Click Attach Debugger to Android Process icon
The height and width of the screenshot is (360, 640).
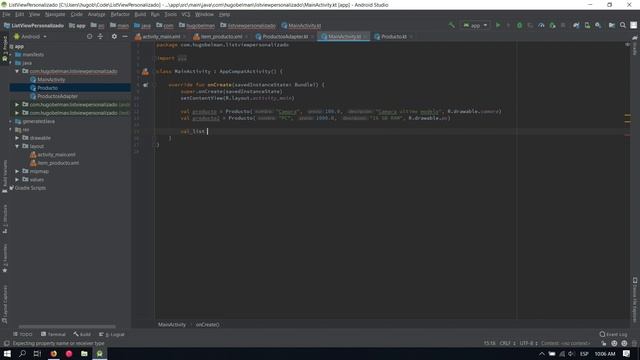(x=552, y=25)
